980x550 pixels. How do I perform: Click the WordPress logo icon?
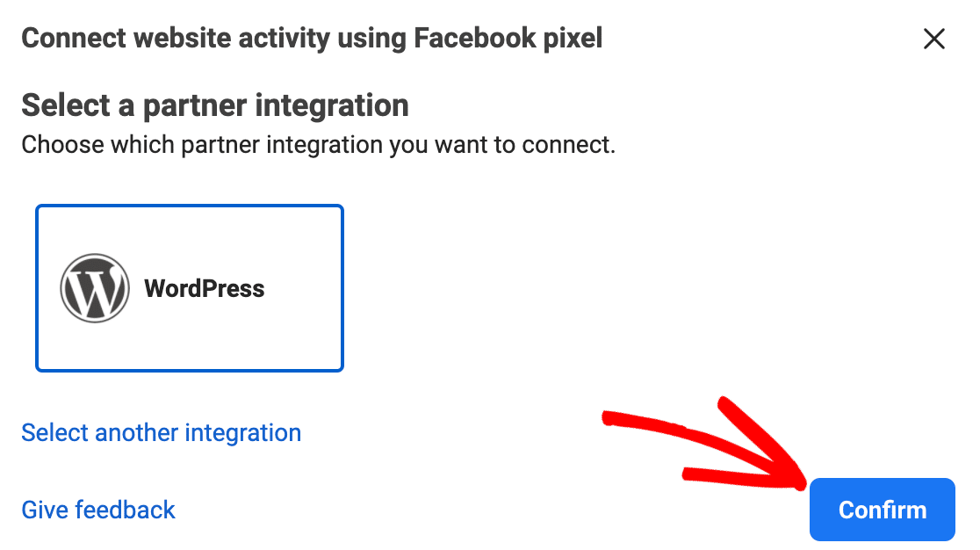pyautogui.click(x=95, y=287)
